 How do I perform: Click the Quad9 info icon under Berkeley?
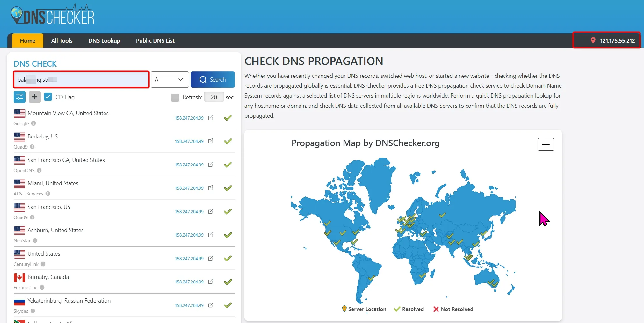click(x=32, y=147)
